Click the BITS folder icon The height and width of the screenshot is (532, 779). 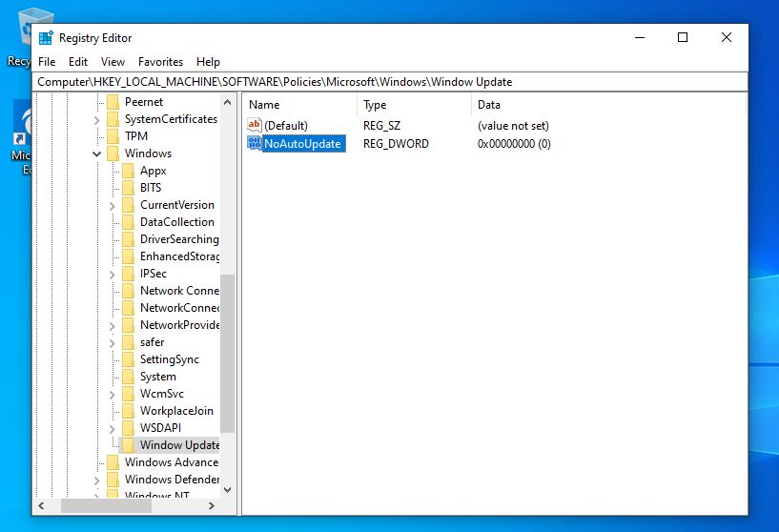[128, 188]
